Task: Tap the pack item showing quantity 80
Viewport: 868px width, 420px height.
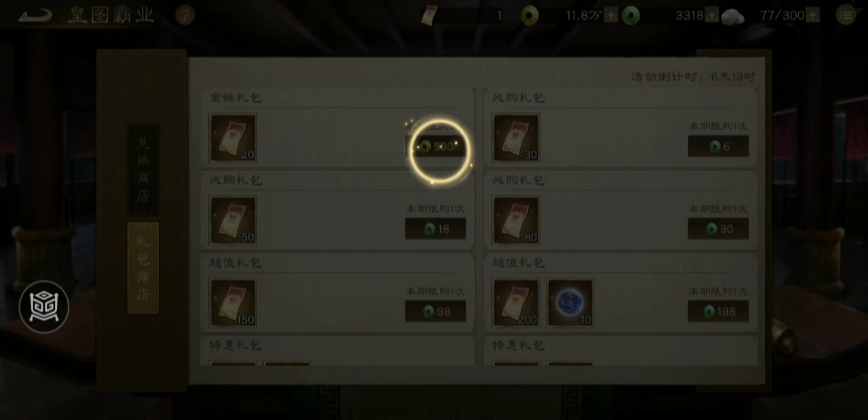Action: point(516,220)
